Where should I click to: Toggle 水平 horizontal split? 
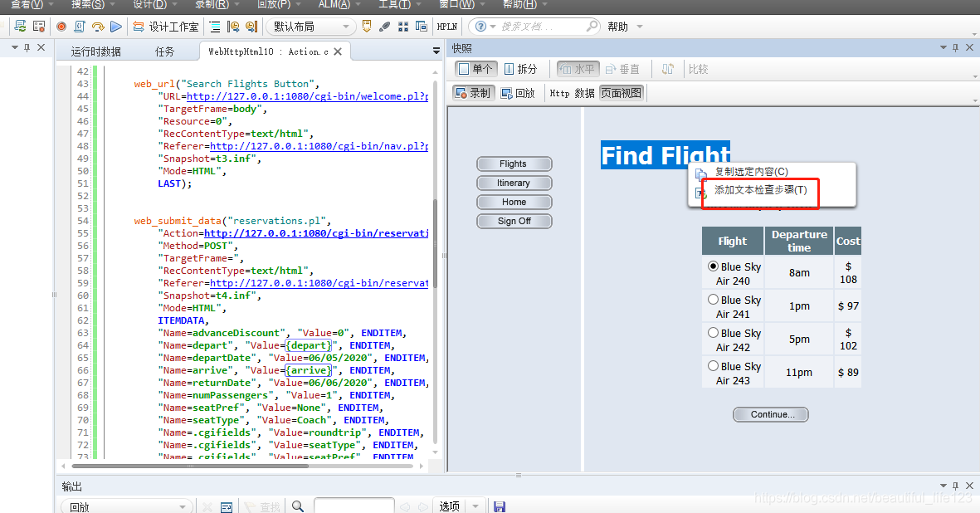[x=578, y=69]
